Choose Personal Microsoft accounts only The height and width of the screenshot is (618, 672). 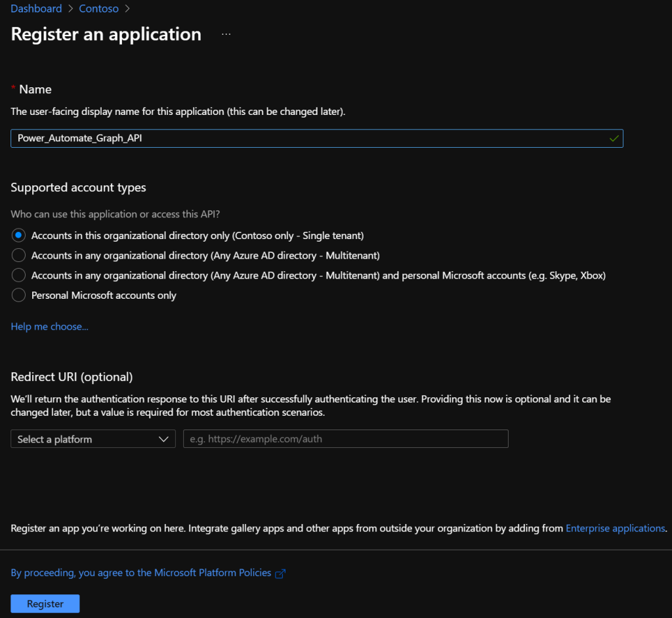click(x=19, y=296)
